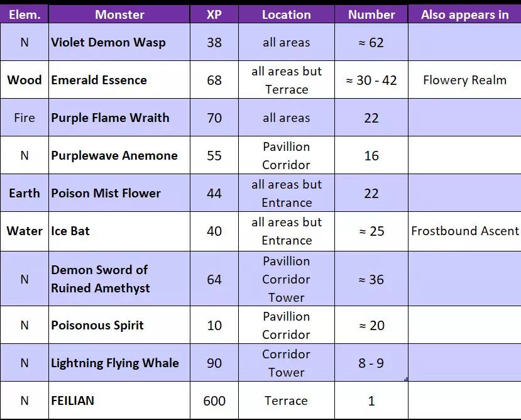Click the XP value 600
The width and height of the screenshot is (521, 420).
pyautogui.click(x=214, y=401)
